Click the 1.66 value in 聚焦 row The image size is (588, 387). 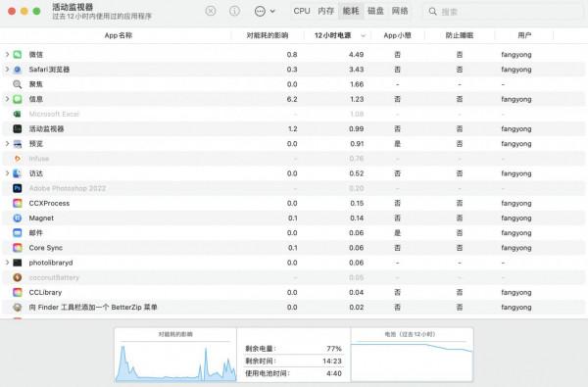tap(357, 84)
